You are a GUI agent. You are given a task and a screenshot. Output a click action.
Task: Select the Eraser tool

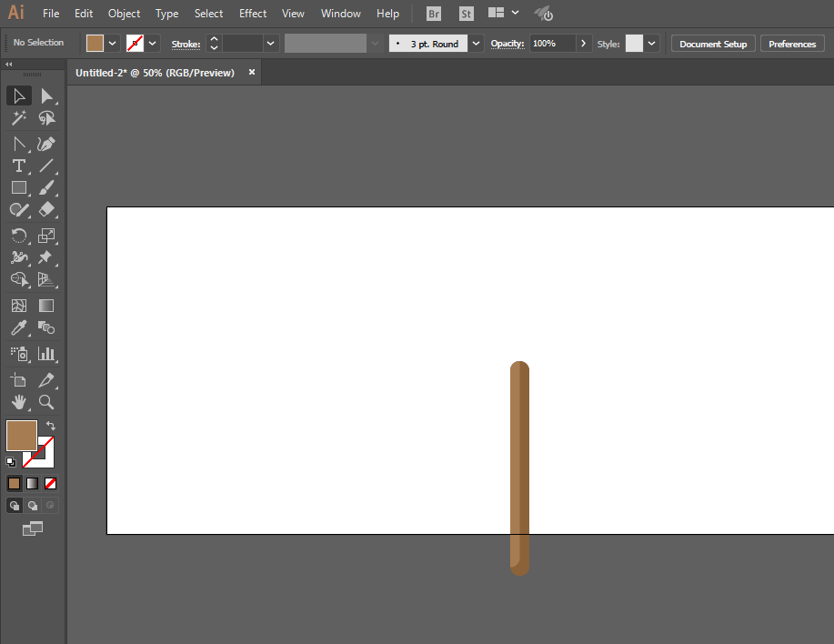click(x=46, y=209)
